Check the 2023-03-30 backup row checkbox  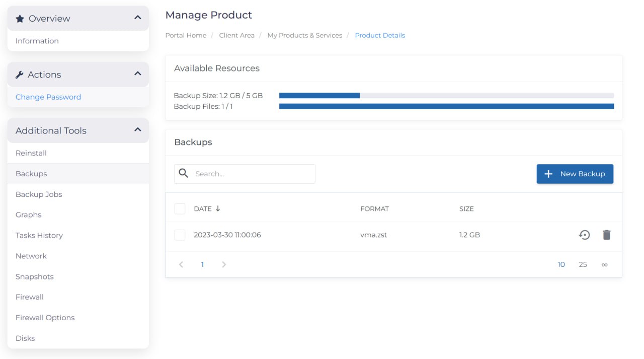(x=180, y=235)
